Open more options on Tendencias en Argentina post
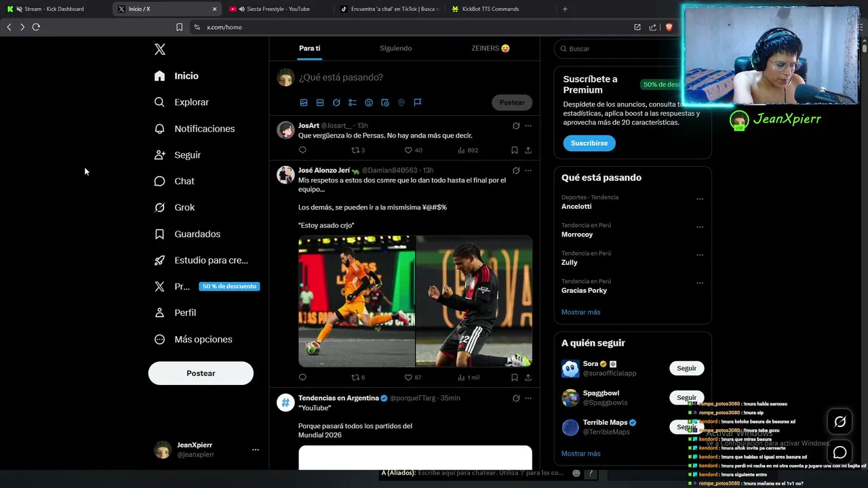 click(528, 398)
